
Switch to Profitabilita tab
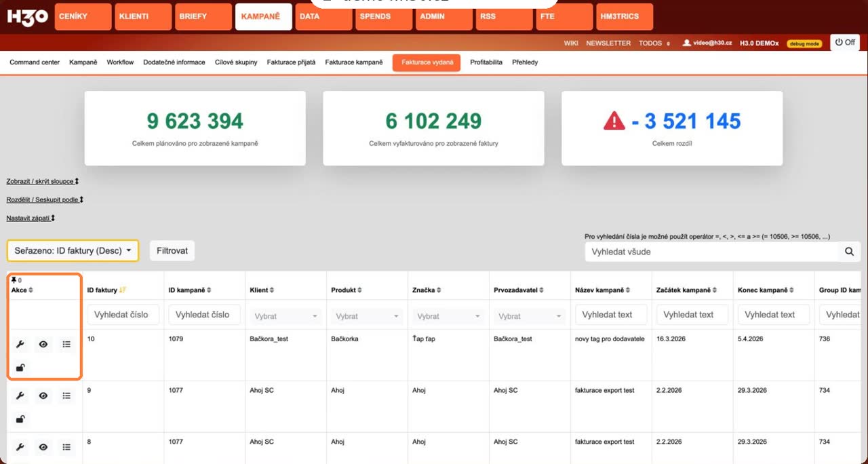point(486,62)
